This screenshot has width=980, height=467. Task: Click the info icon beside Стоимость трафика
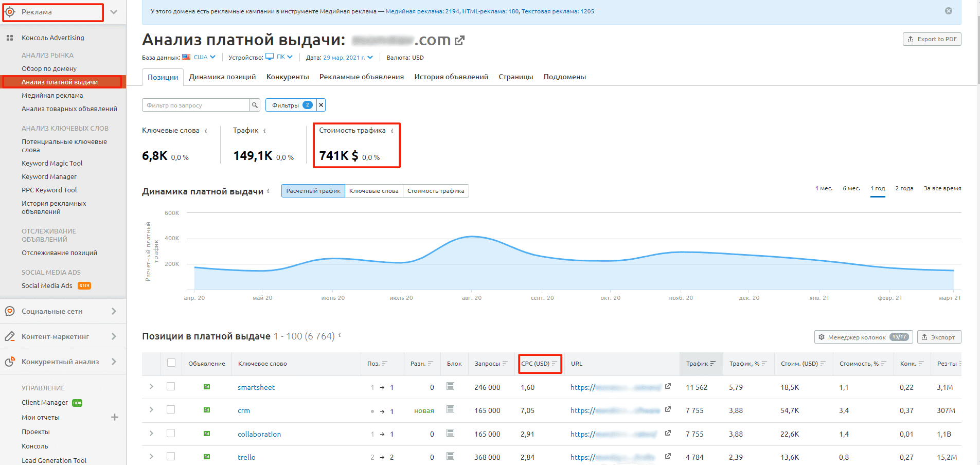pos(392,131)
